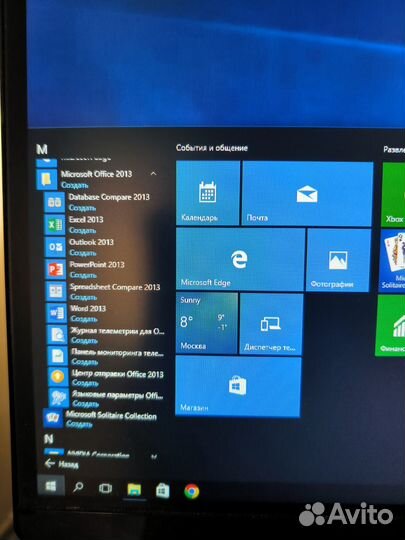Click the Журнал телеметрии icon
Image resolution: width=405 pixels, height=540 pixels.
pyautogui.click(x=57, y=334)
